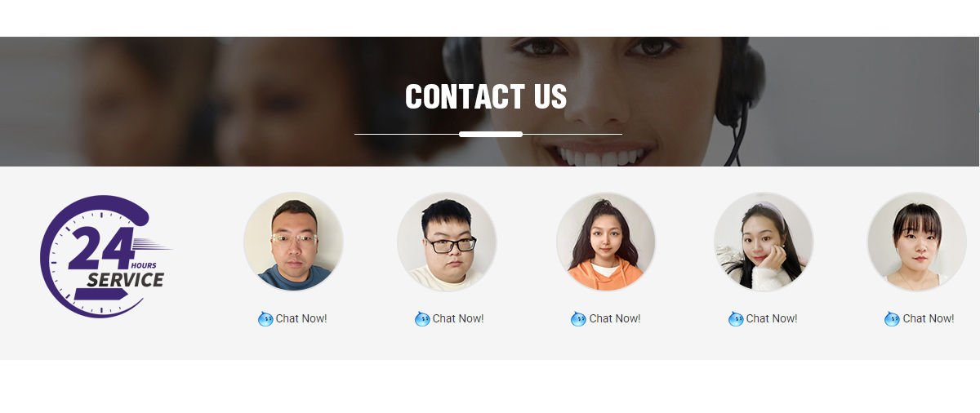Select avatar of man with black-framed glasses
The height and width of the screenshot is (413, 980).
tap(447, 242)
